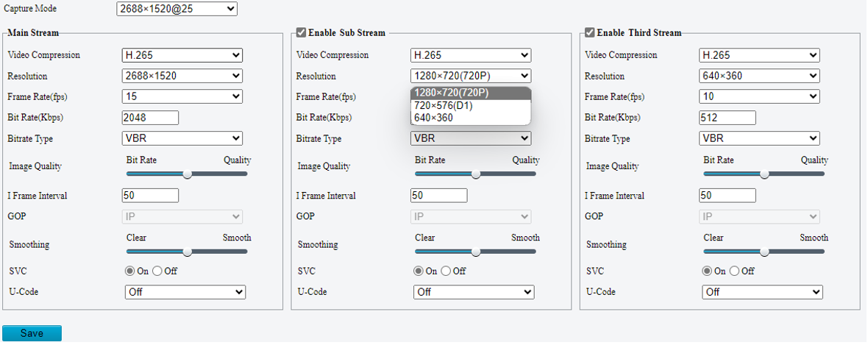Choose 720×576(D1) from resolution list
Viewport: 868px width, 345px height.
pyautogui.click(x=443, y=105)
